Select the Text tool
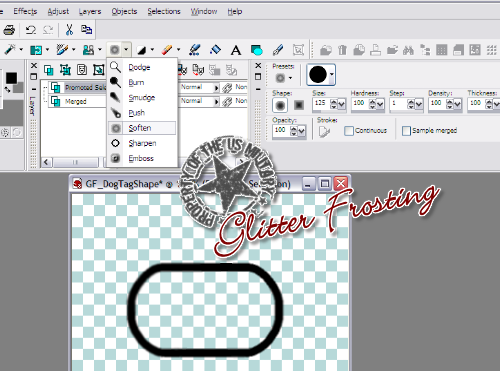 [236, 50]
